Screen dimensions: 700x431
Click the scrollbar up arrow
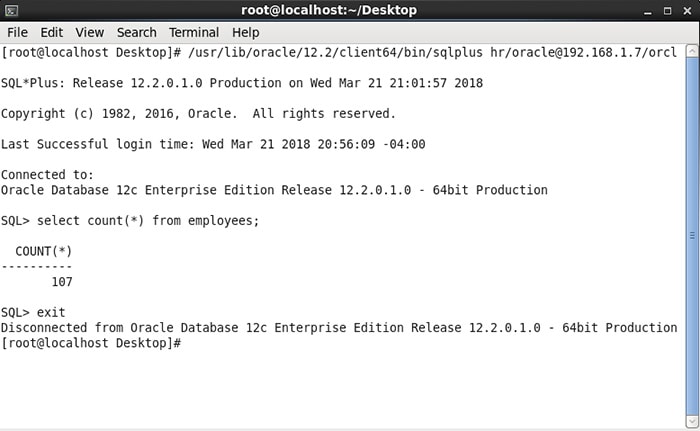(x=693, y=49)
